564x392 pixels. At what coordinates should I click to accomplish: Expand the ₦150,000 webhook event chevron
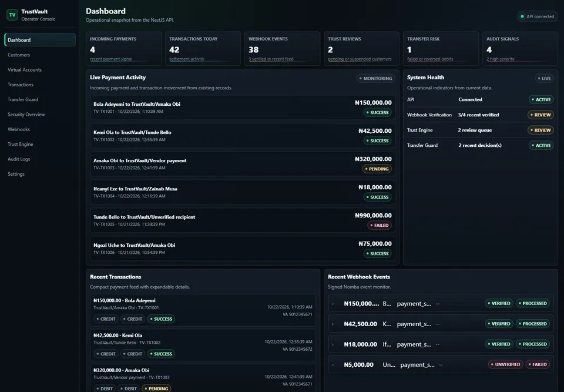[x=333, y=304]
